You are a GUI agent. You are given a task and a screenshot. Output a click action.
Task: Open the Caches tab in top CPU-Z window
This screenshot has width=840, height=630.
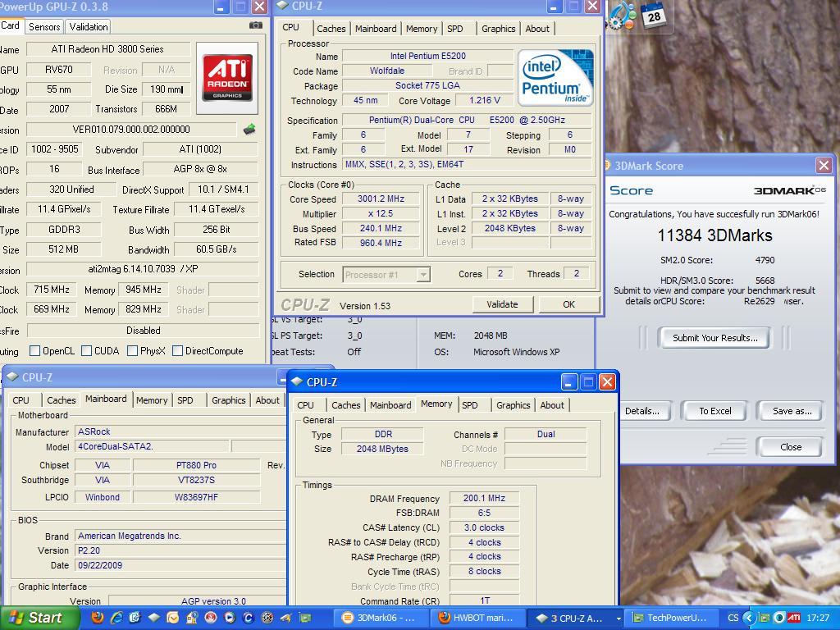click(331, 29)
